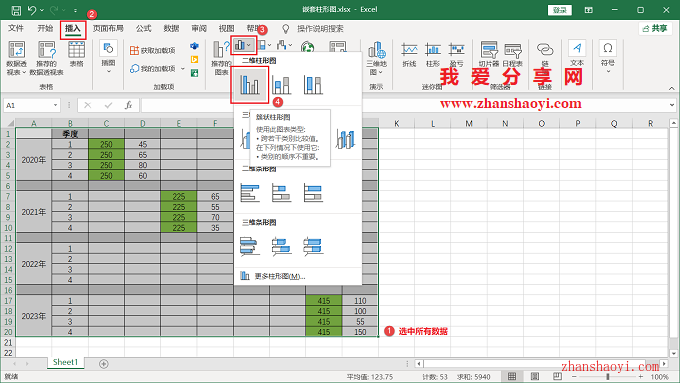Click the PivotTable (数据透视表) icon
This screenshot has width=680, height=383.
point(16,49)
